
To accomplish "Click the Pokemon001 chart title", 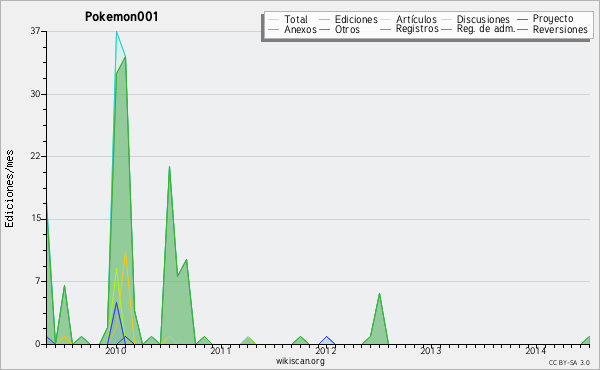I will (x=121, y=17).
